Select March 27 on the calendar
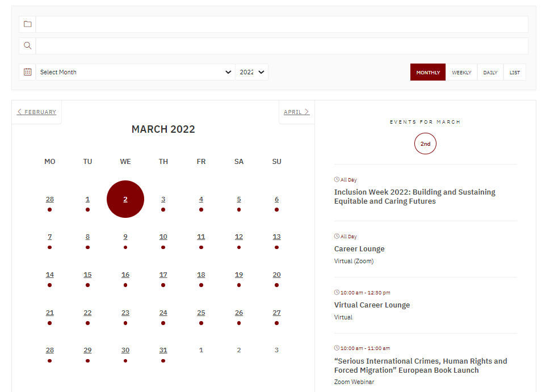Screen dimensions: 550x392 tap(277, 313)
